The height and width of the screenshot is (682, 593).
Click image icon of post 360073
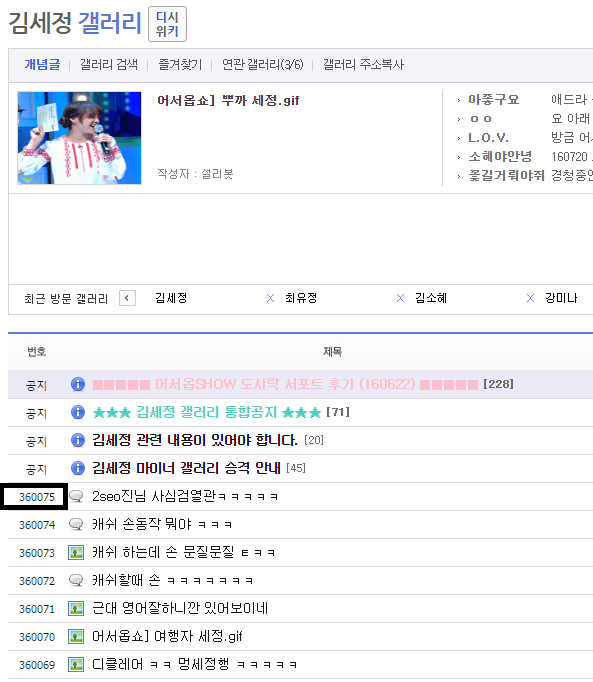76,552
